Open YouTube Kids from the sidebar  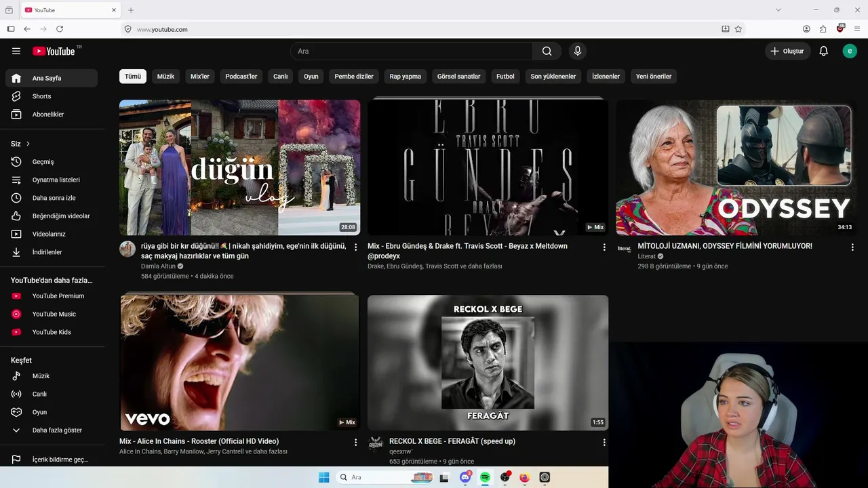[52, 332]
